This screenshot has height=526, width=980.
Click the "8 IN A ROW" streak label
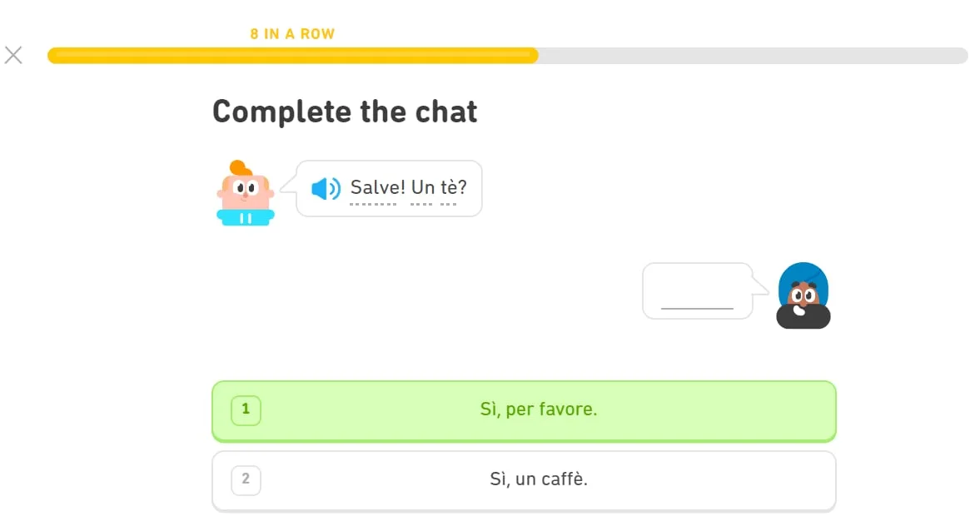coord(292,34)
